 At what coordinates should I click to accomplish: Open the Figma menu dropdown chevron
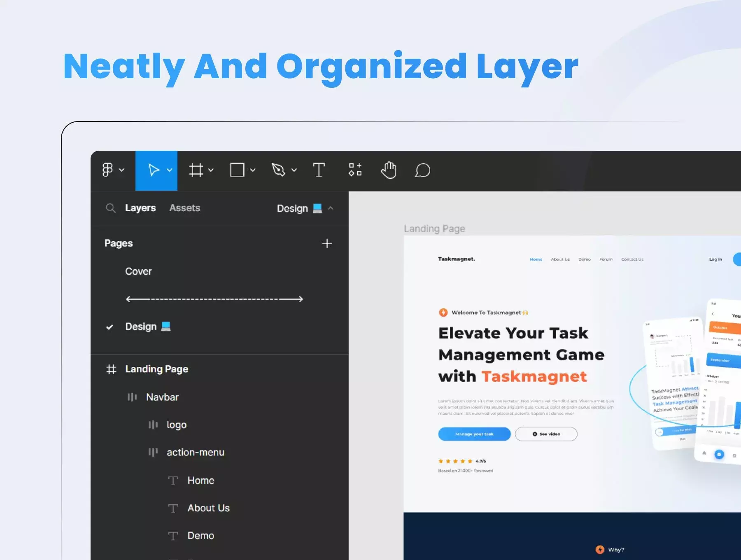point(121,170)
